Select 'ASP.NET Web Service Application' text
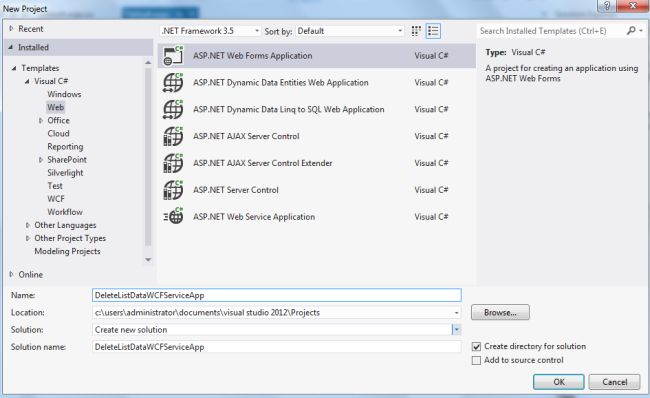Screen dimensions: 650x398 click(254, 217)
